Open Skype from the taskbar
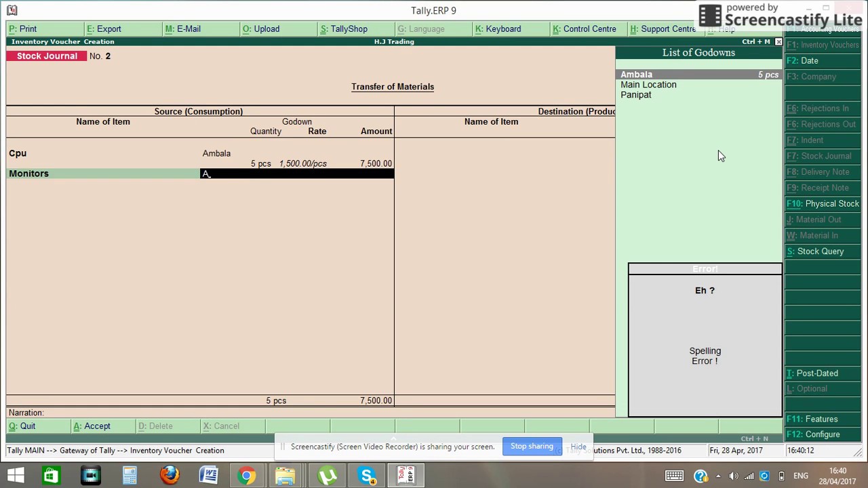This screenshot has width=868, height=488. [367, 476]
